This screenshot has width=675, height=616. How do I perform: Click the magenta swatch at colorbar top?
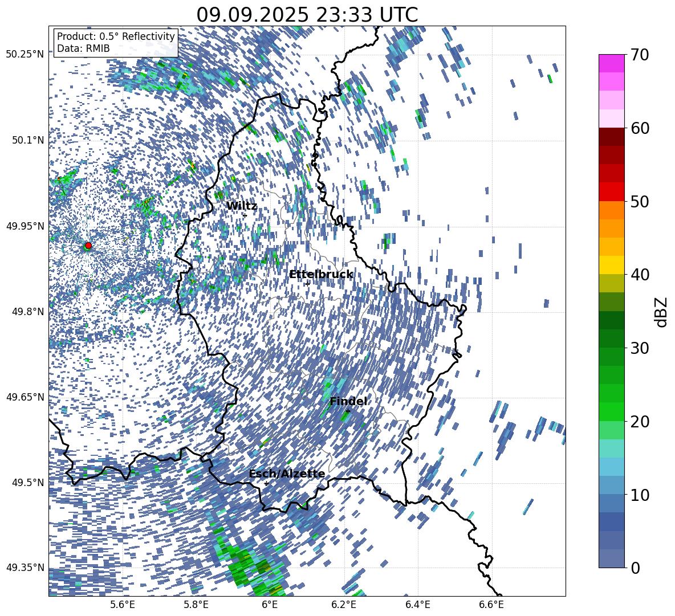click(x=612, y=64)
